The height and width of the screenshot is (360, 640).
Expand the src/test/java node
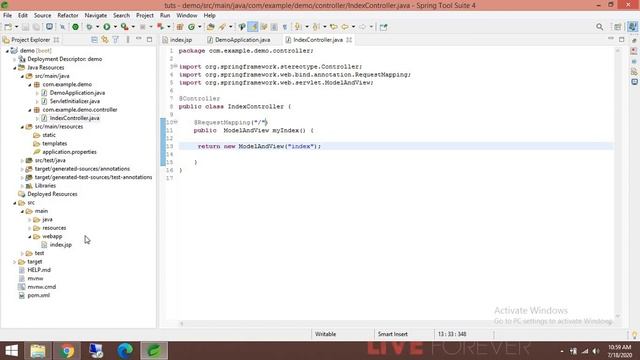(x=22, y=160)
